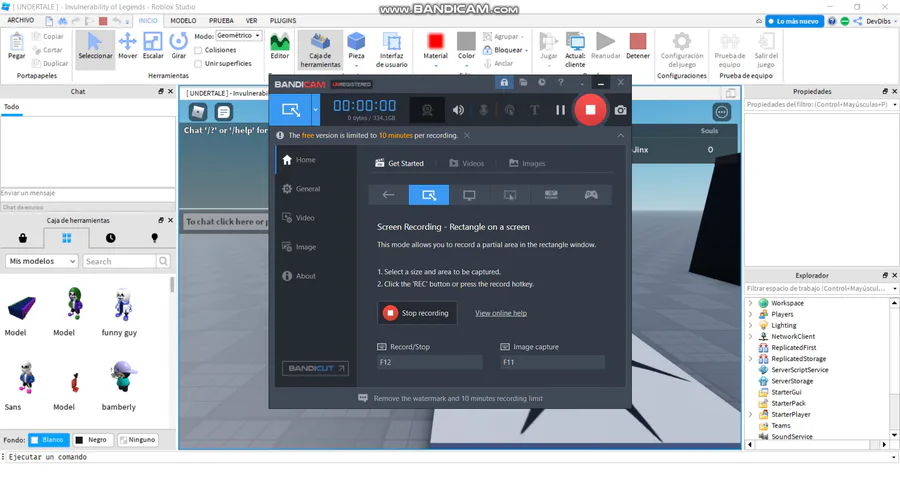The image size is (900, 482).
Task: Click the Stop recording button
Action: coord(417,313)
